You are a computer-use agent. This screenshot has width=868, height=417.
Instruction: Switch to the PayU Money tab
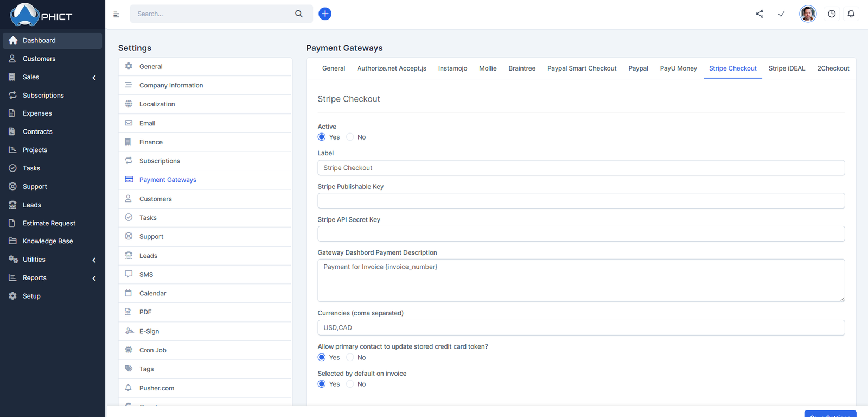(x=678, y=68)
